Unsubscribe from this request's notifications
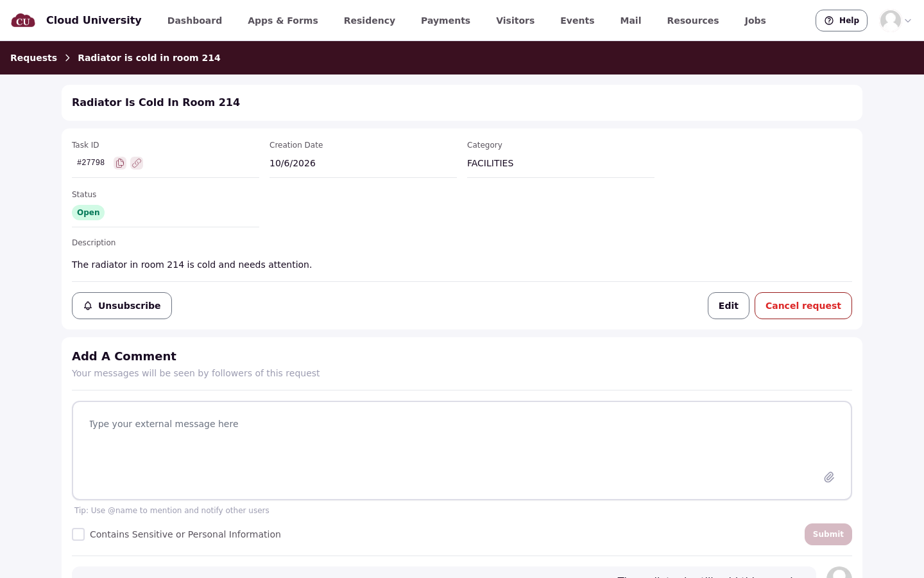The height and width of the screenshot is (578, 924). click(122, 306)
